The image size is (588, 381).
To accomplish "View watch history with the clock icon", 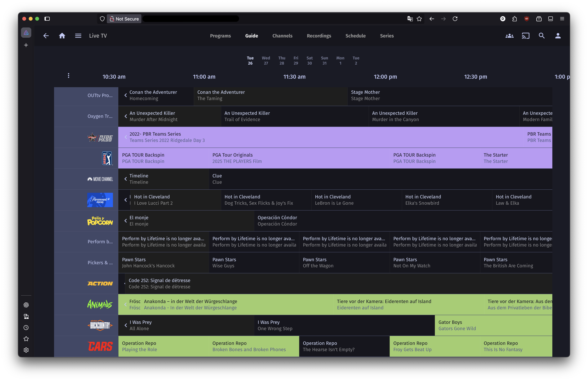I will click(x=26, y=328).
